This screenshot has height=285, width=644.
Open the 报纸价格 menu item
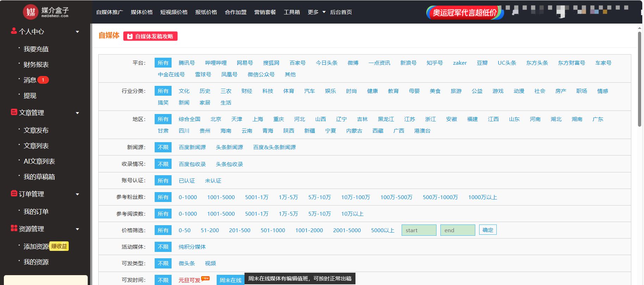click(x=206, y=12)
